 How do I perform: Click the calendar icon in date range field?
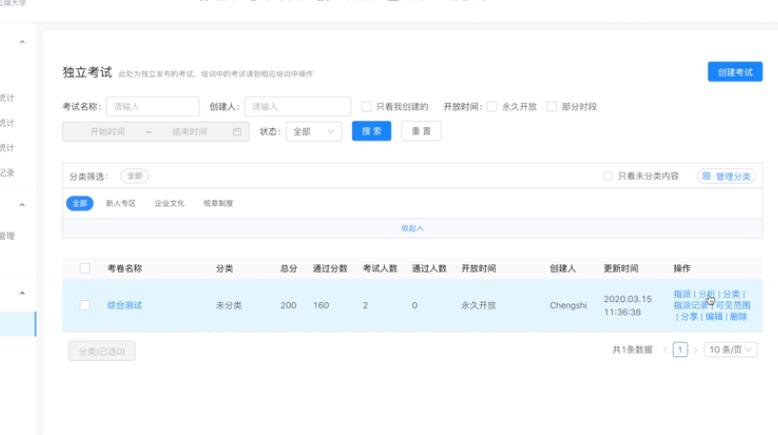pyautogui.click(x=237, y=132)
